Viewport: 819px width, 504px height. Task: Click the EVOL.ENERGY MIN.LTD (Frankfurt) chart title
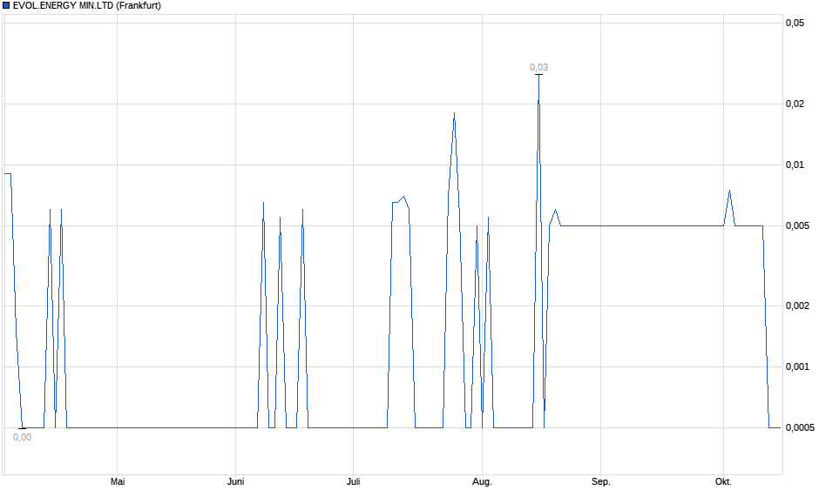coord(86,6)
